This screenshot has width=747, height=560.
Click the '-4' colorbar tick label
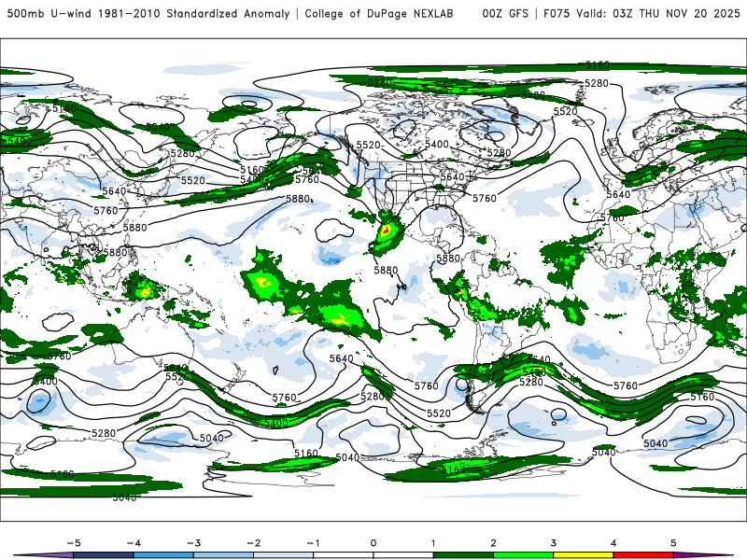click(134, 543)
